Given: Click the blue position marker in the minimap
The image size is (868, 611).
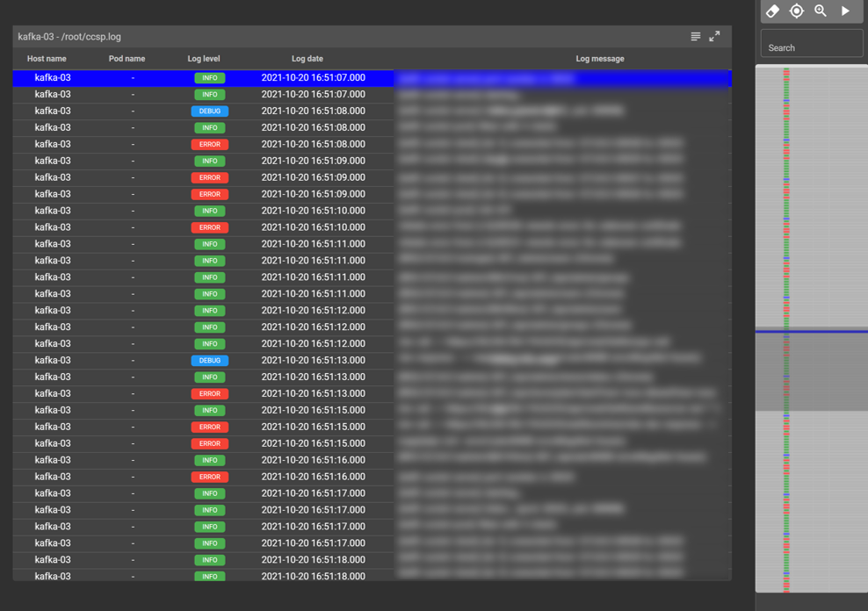Looking at the screenshot, I should (x=812, y=332).
